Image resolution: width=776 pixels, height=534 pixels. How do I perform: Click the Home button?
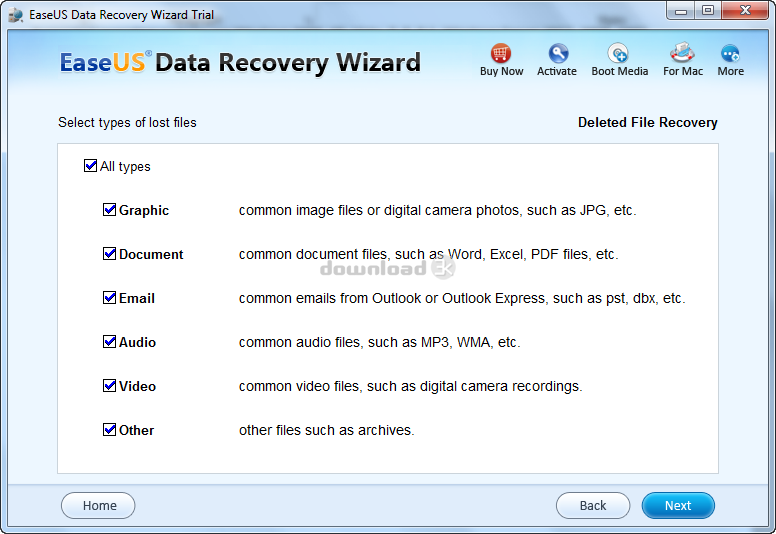98,505
